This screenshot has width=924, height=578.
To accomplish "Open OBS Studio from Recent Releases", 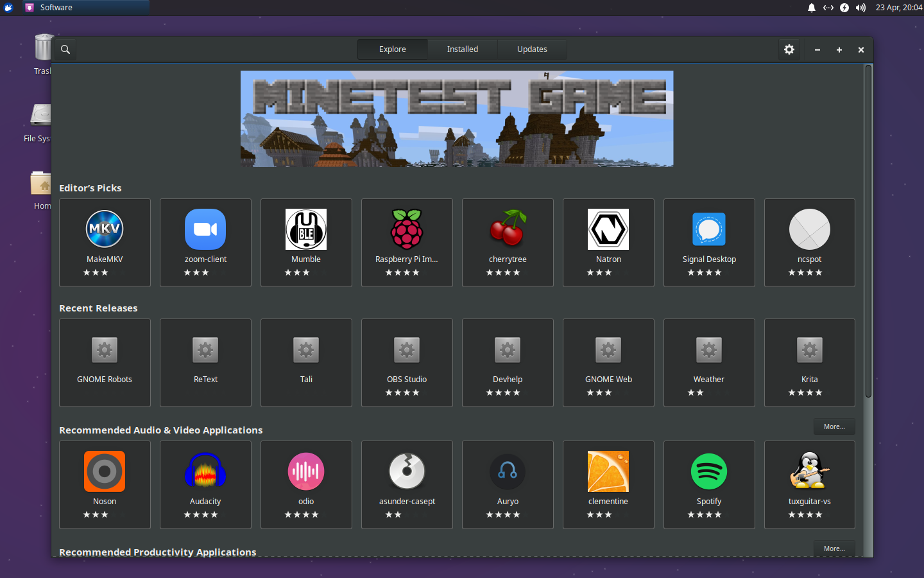I will coord(407,363).
